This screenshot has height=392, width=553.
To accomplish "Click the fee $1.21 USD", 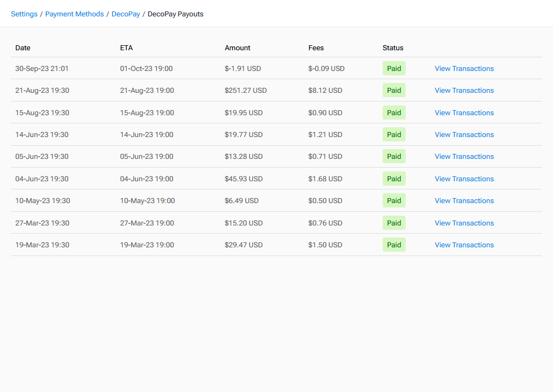I will click(325, 134).
